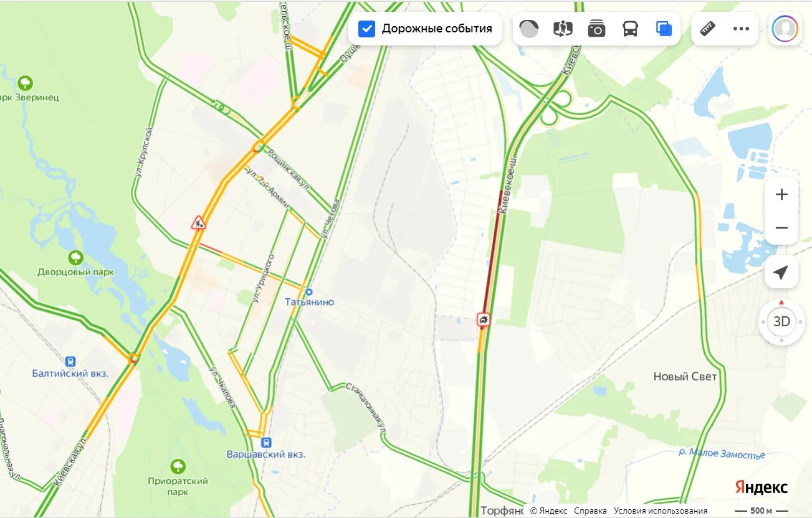Open the Справка link
812x518 pixels.
pos(590,511)
